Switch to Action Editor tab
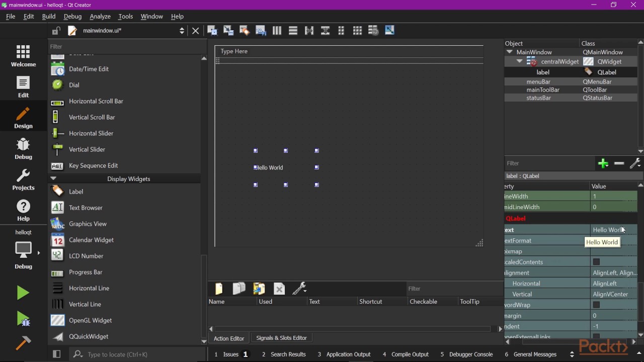 (229, 338)
